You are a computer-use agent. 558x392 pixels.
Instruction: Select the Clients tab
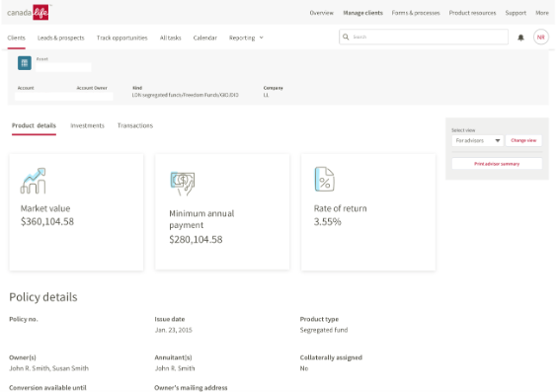pos(17,38)
